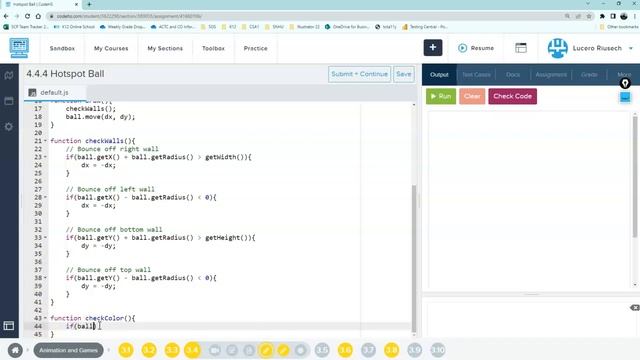Open the More tab
The width and height of the screenshot is (640, 360).
click(623, 75)
